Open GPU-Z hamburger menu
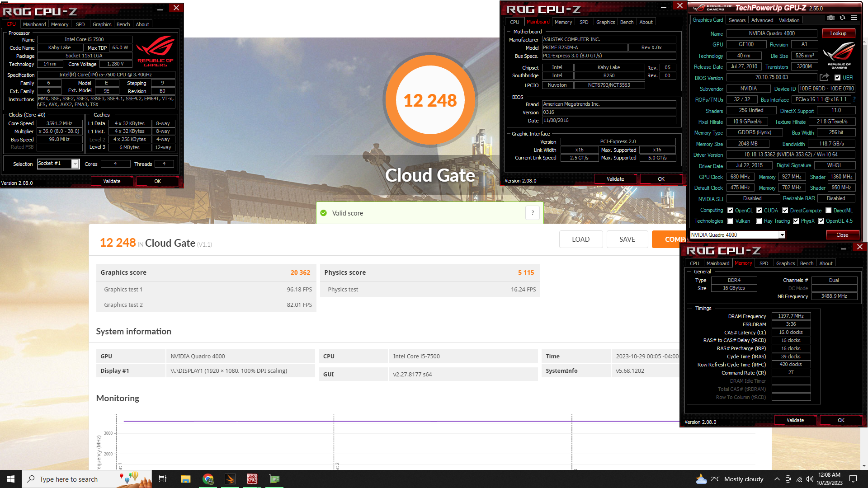This screenshot has width=868, height=488. pyautogui.click(x=854, y=18)
